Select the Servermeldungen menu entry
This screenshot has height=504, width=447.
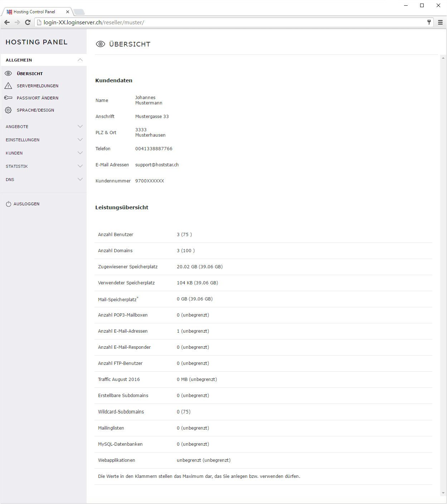click(37, 86)
